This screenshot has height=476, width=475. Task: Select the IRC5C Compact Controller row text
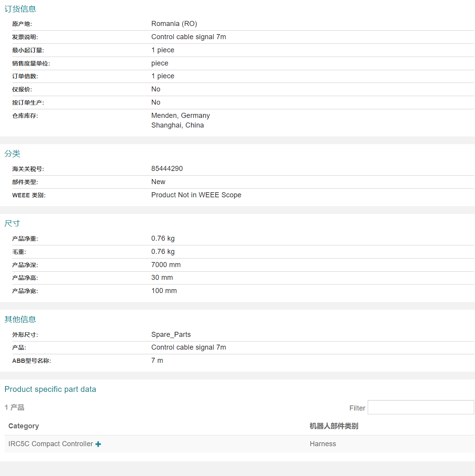[x=50, y=444]
